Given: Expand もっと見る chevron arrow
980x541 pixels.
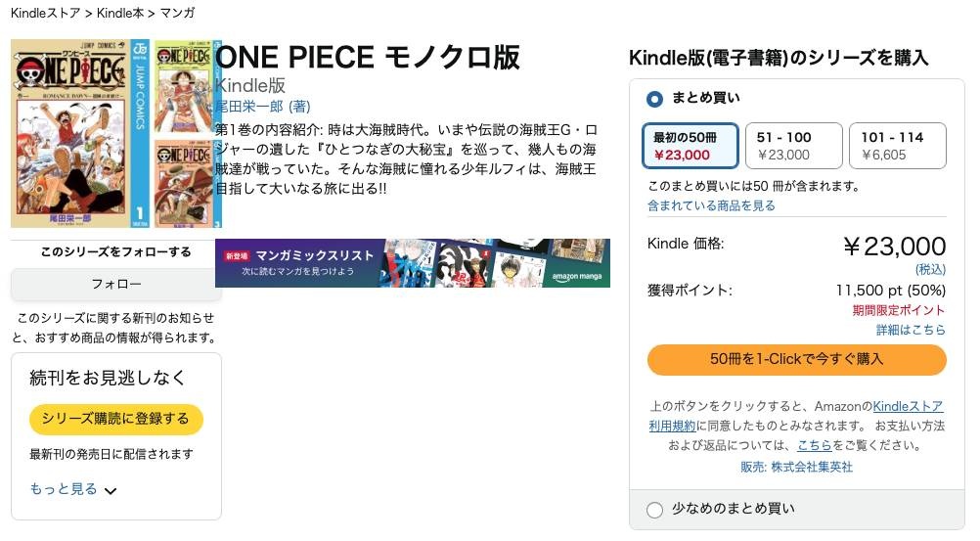Looking at the screenshot, I should [111, 491].
